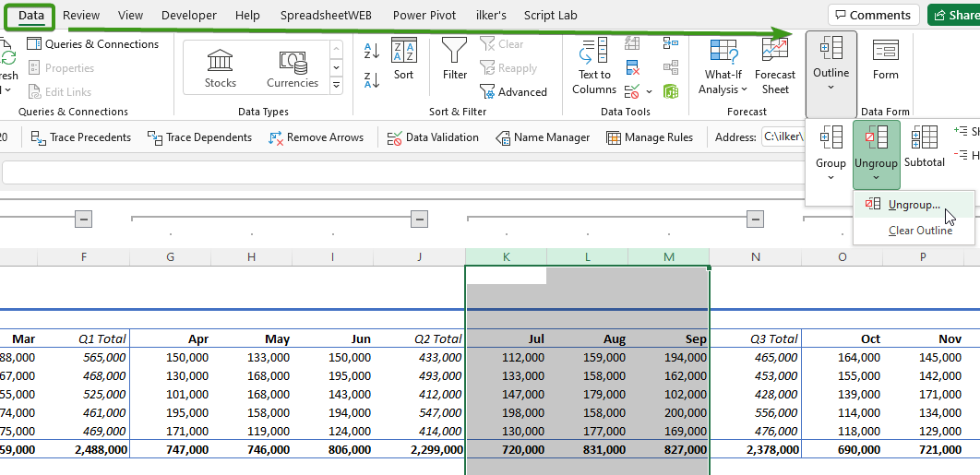This screenshot has height=475, width=980.
Task: Click Remove Arrows
Action: pyautogui.click(x=316, y=137)
